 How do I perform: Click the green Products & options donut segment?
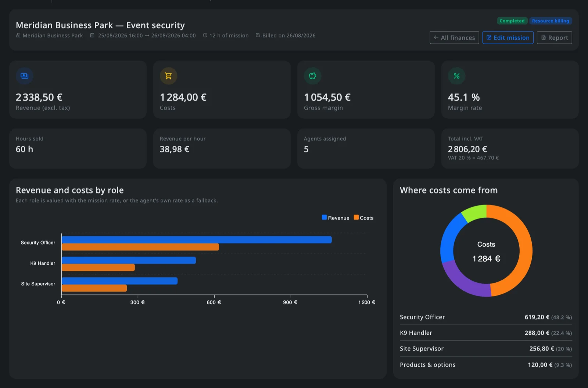coord(475,213)
